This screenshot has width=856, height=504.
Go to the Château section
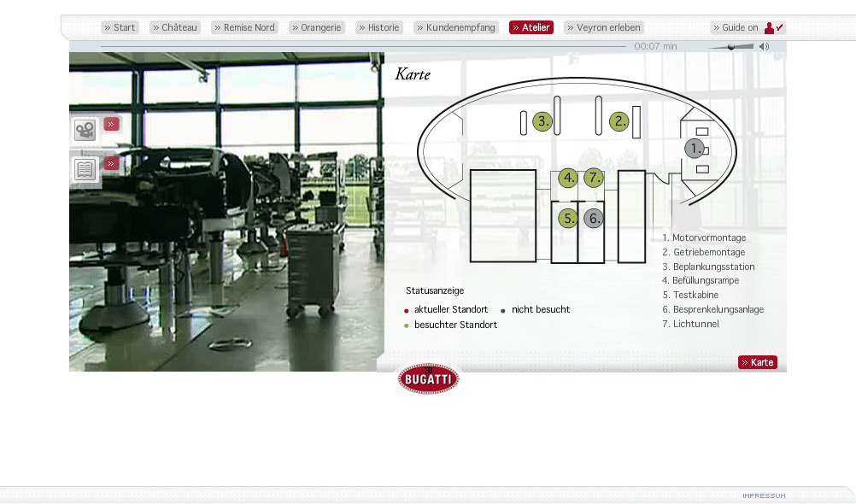click(x=174, y=27)
